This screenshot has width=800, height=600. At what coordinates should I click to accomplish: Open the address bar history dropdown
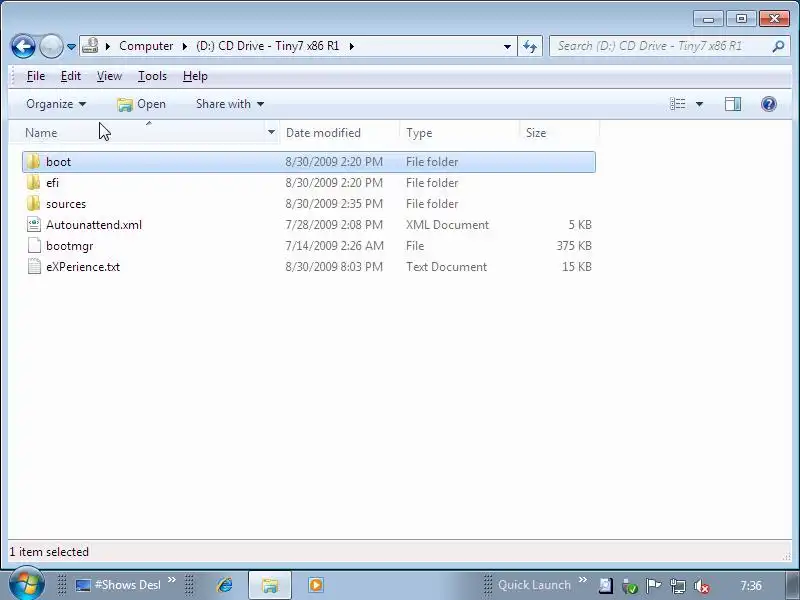[507, 46]
